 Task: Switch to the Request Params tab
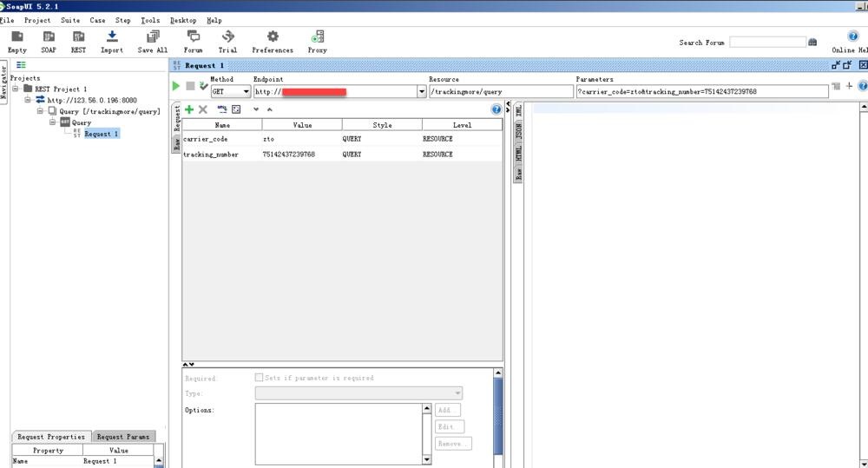pyautogui.click(x=123, y=437)
